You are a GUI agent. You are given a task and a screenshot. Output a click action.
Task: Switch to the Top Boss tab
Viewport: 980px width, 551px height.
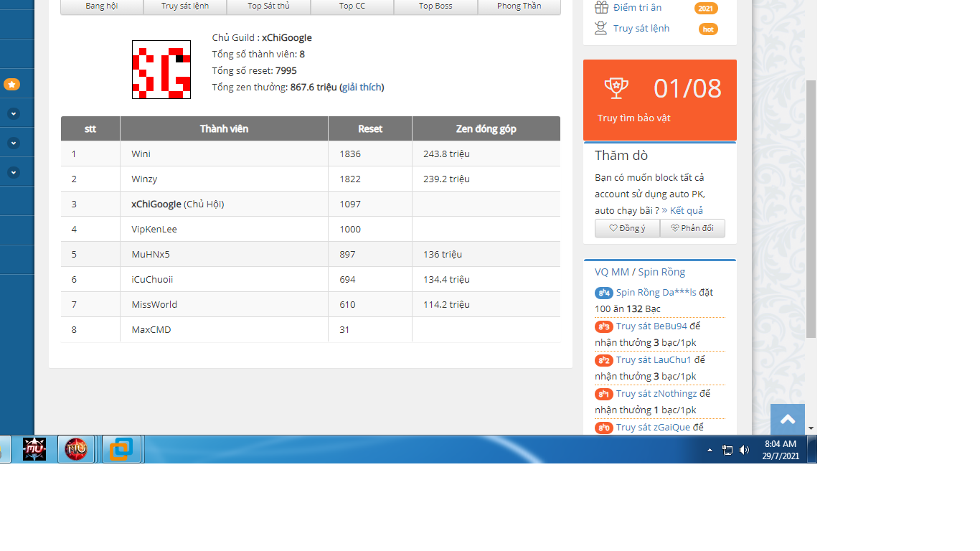tap(435, 6)
